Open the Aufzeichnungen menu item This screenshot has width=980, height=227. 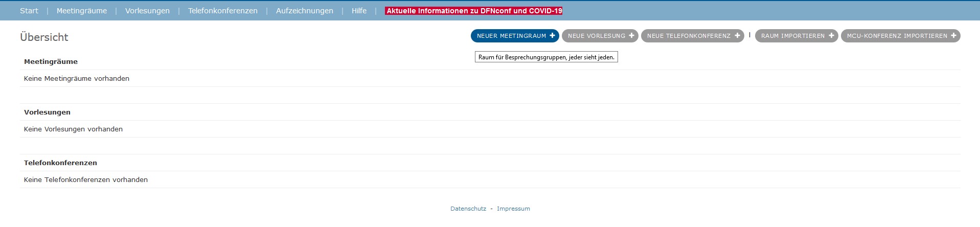pos(305,11)
